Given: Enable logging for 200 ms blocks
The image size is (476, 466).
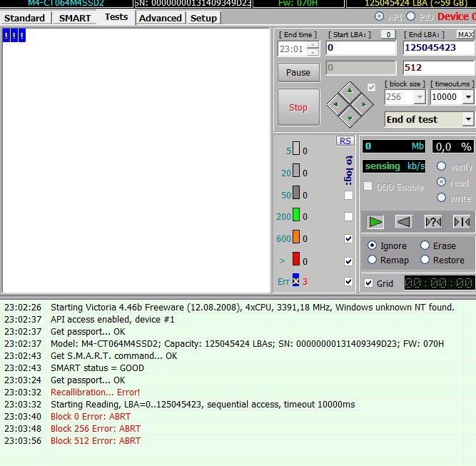Looking at the screenshot, I should (x=348, y=216).
